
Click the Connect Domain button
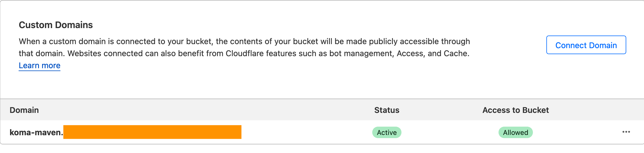coord(586,45)
